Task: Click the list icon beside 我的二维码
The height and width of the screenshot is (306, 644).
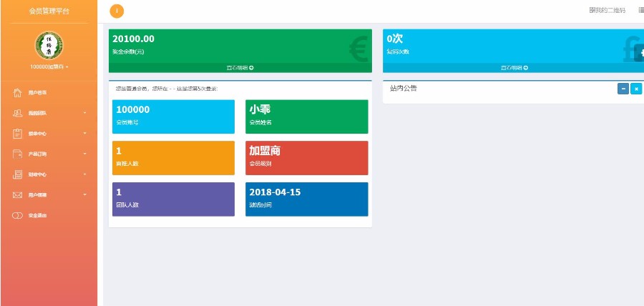Action: pos(641,10)
